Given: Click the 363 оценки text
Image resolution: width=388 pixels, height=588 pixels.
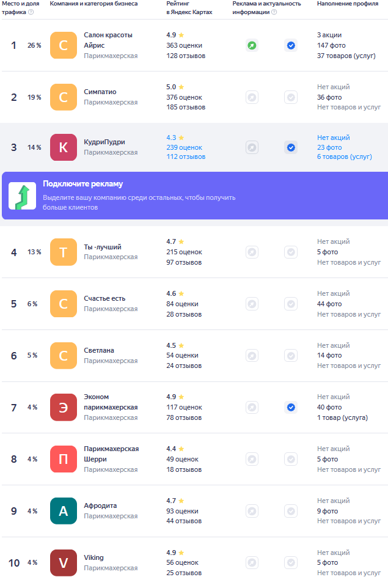Looking at the screenshot, I should [184, 45].
